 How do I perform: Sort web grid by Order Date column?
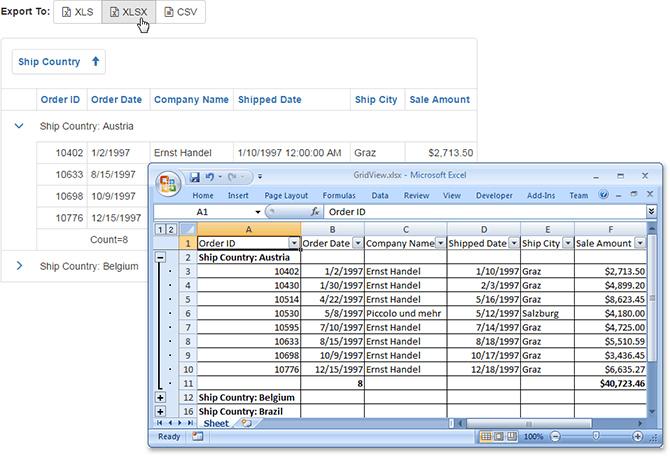tap(116, 100)
